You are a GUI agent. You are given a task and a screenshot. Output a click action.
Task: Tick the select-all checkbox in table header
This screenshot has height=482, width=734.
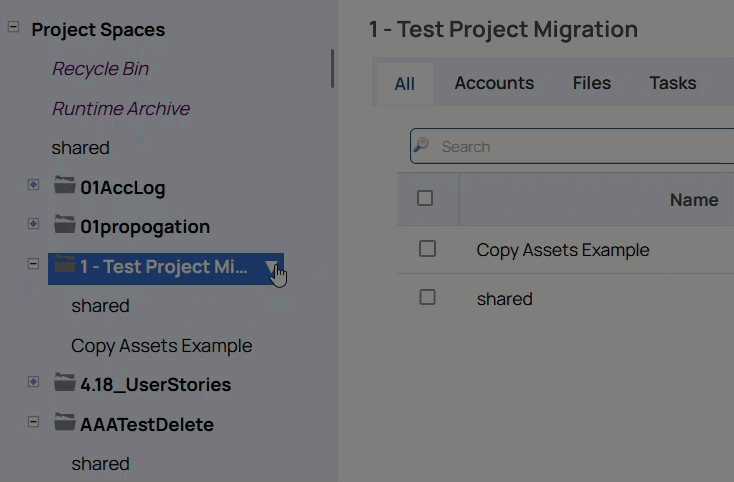coord(425,198)
